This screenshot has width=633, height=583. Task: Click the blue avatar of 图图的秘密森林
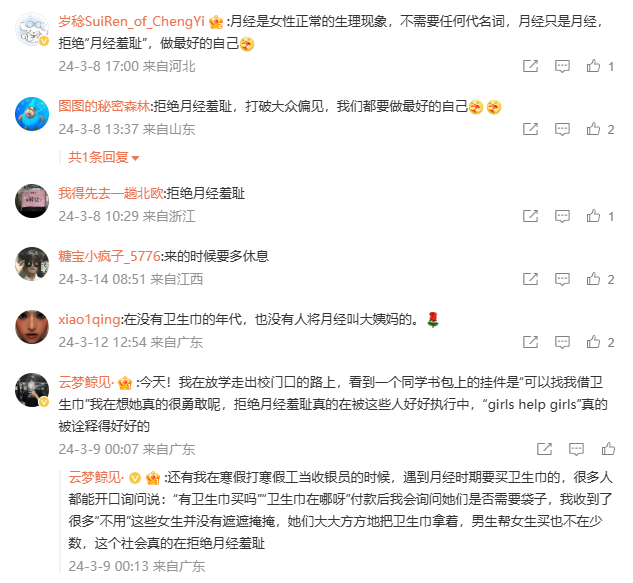(32, 114)
